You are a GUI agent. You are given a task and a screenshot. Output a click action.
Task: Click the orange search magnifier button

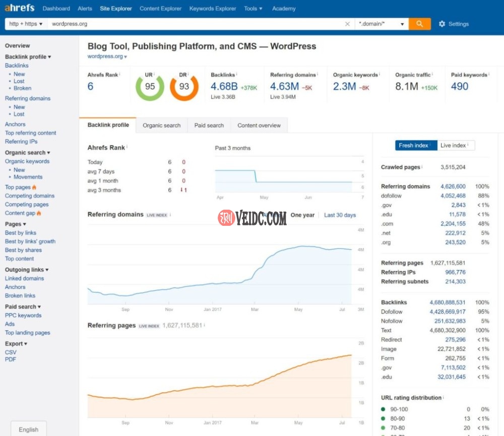[419, 24]
